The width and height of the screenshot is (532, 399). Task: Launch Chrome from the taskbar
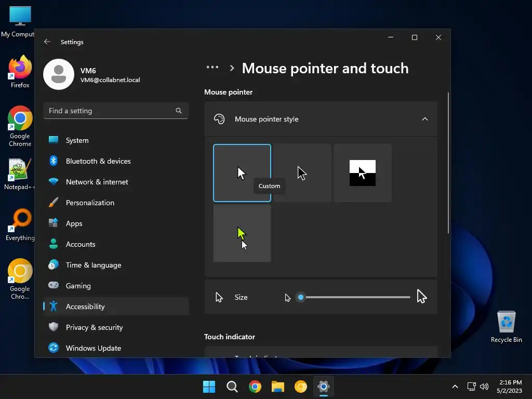255,387
